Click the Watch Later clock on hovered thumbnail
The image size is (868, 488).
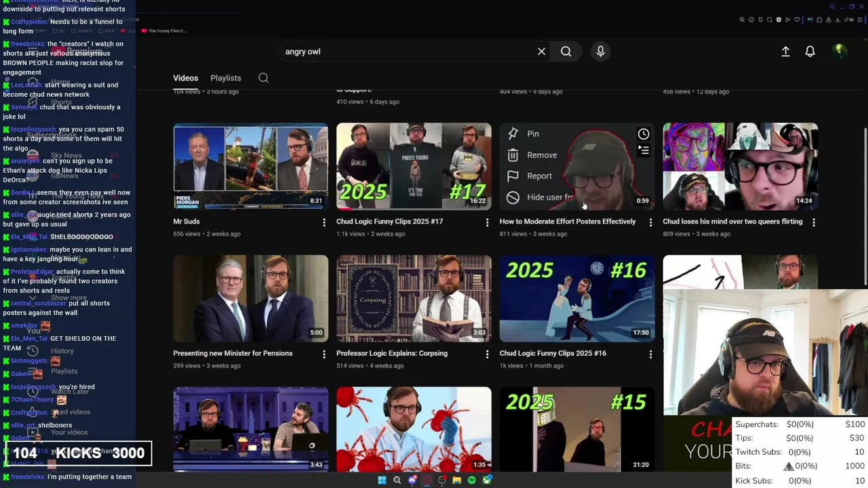click(x=643, y=134)
